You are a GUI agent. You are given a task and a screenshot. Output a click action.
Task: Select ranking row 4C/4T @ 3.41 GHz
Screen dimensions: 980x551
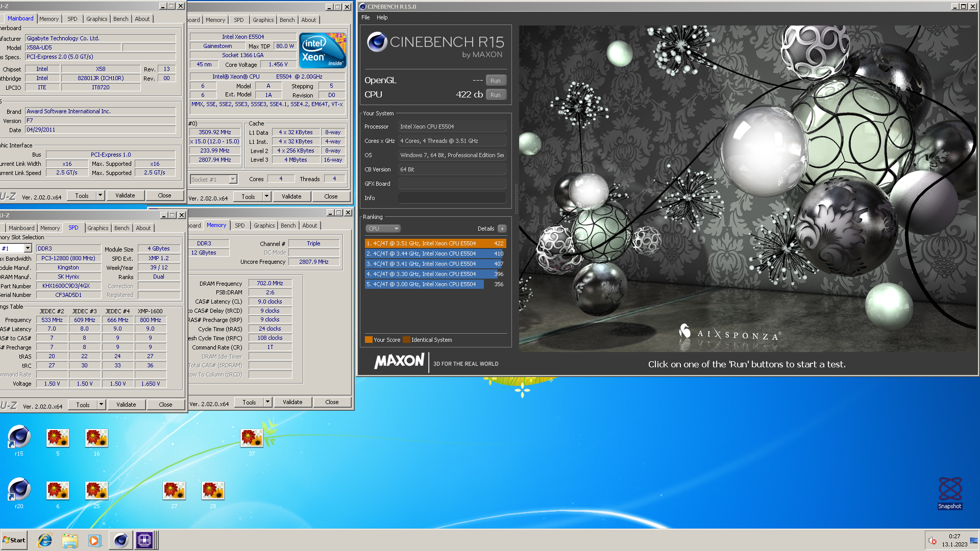(x=435, y=264)
